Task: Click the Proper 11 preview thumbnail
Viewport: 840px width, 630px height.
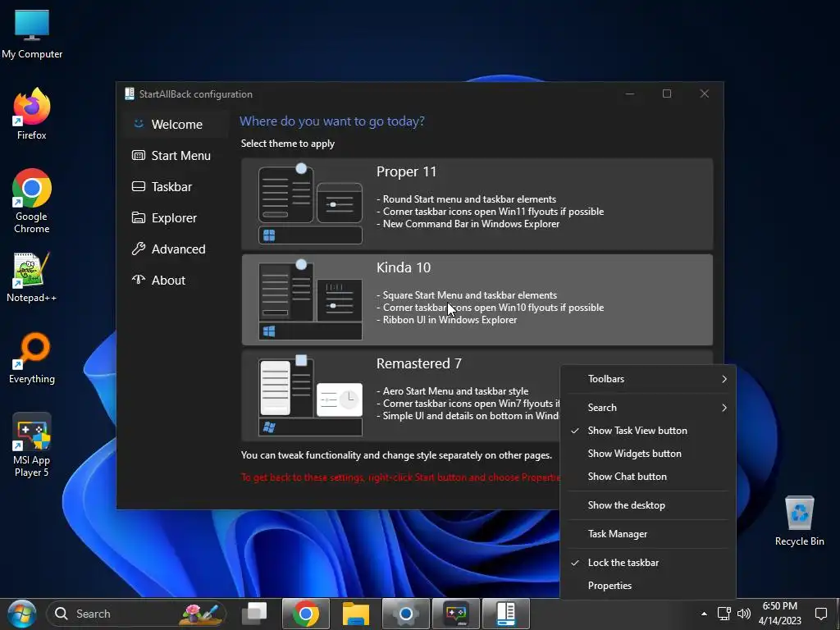Action: pos(310,203)
